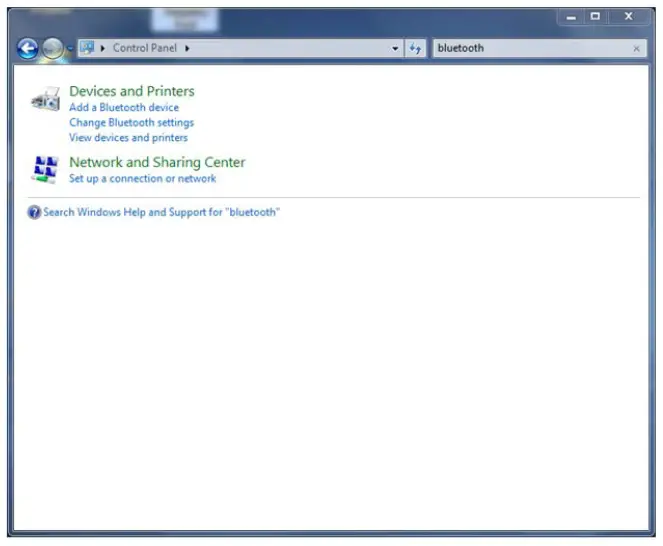Click Set up a connection or network
The width and height of the screenshot is (663, 546).
click(142, 178)
